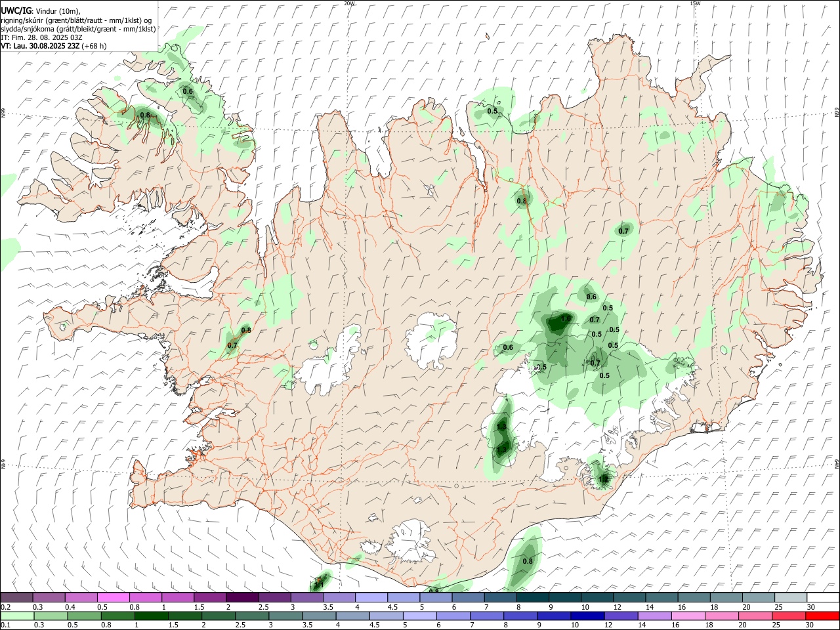Viewport: 840px width, 630px height.
Task: Click the 1.2 precipitation value on the map
Action: (603, 479)
